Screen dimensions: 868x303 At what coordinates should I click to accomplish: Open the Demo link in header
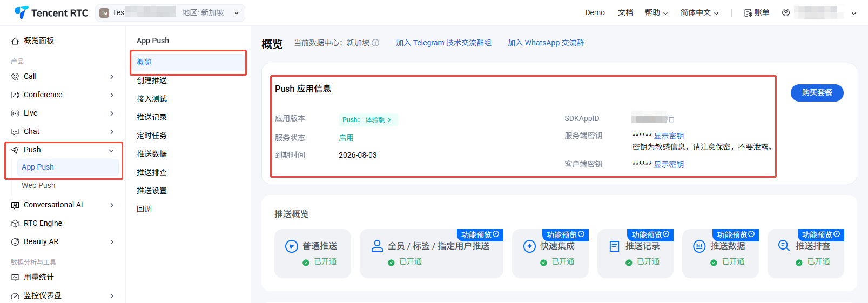tap(595, 12)
